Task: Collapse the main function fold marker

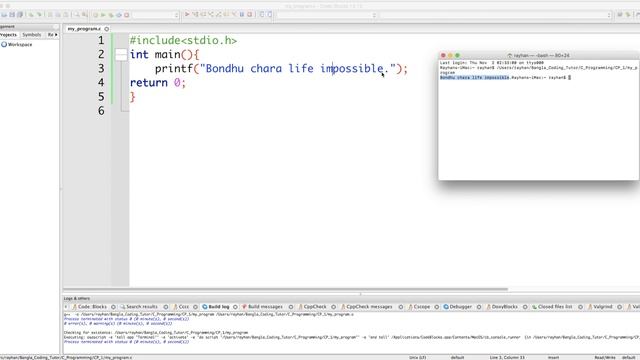Action: click(121, 54)
